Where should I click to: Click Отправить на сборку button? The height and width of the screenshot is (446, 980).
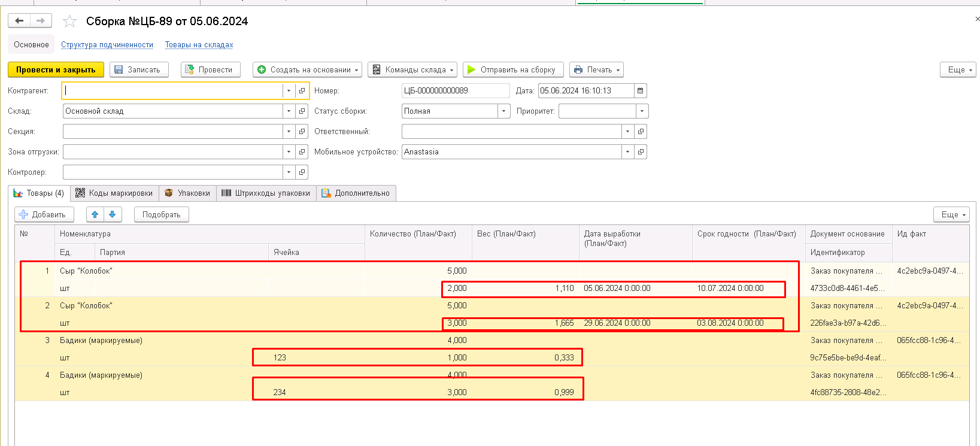click(x=512, y=70)
